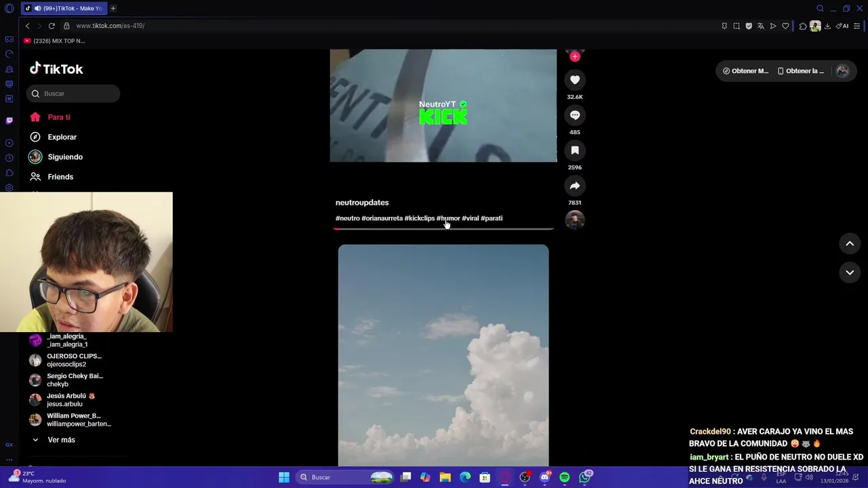Open browser downloads icon
The image size is (868, 488).
pos(827,26)
